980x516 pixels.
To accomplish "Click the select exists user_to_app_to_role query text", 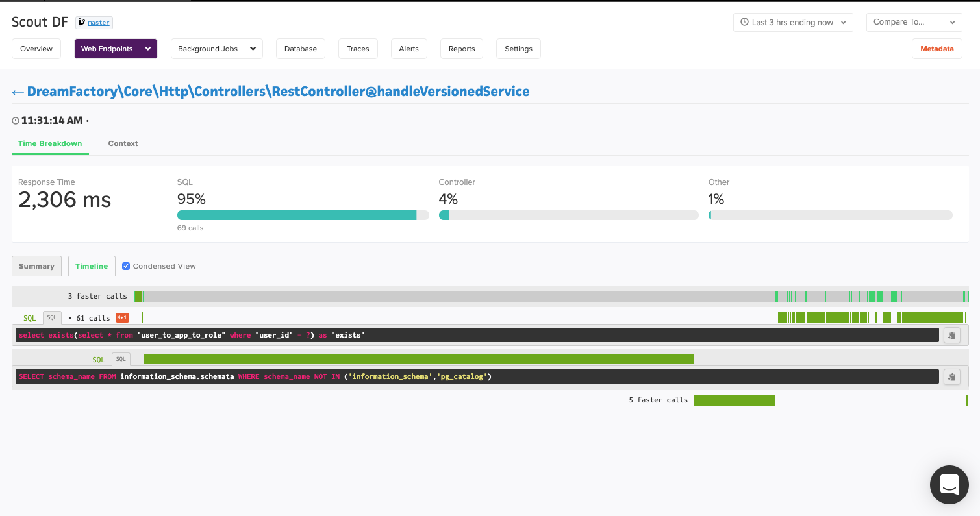I will click(192, 335).
